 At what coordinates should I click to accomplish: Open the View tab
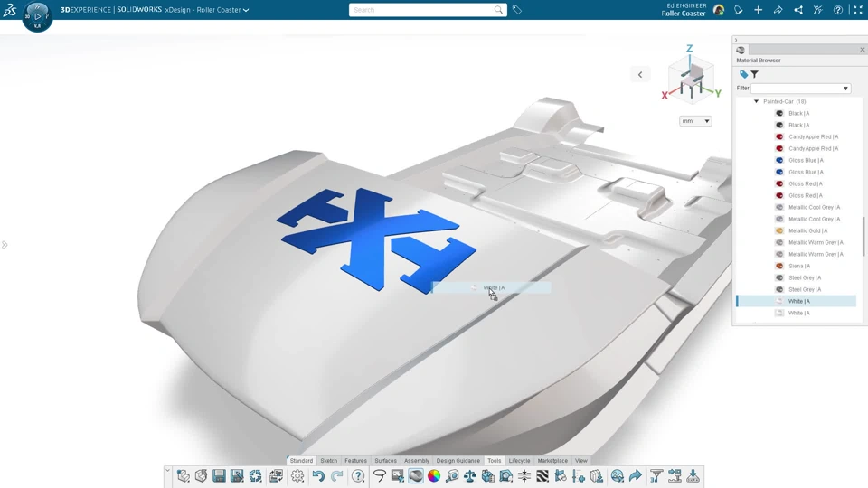tap(580, 460)
